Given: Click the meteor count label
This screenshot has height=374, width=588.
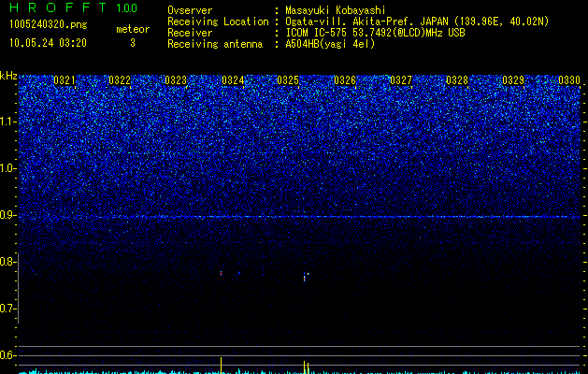Looking at the screenshot, I should pyautogui.click(x=133, y=29).
